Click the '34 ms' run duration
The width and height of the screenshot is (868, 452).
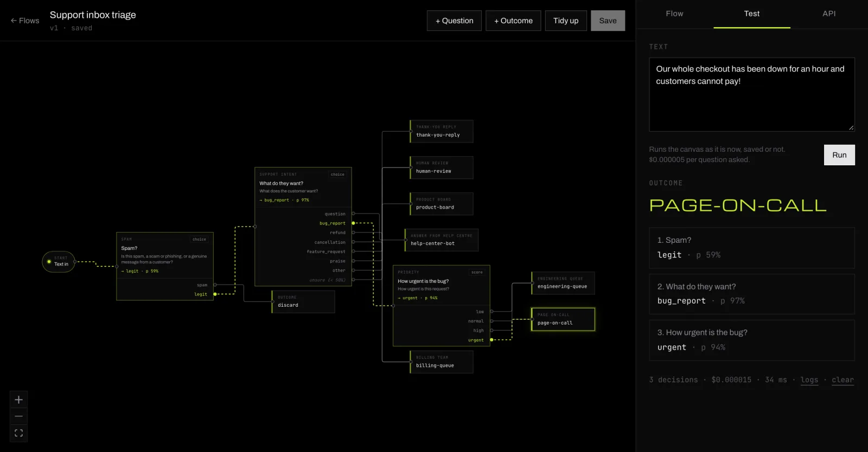pyautogui.click(x=776, y=380)
